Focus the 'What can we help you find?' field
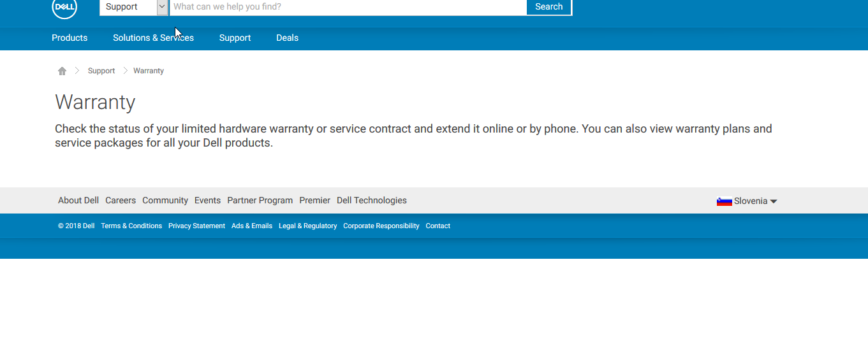 (348, 7)
